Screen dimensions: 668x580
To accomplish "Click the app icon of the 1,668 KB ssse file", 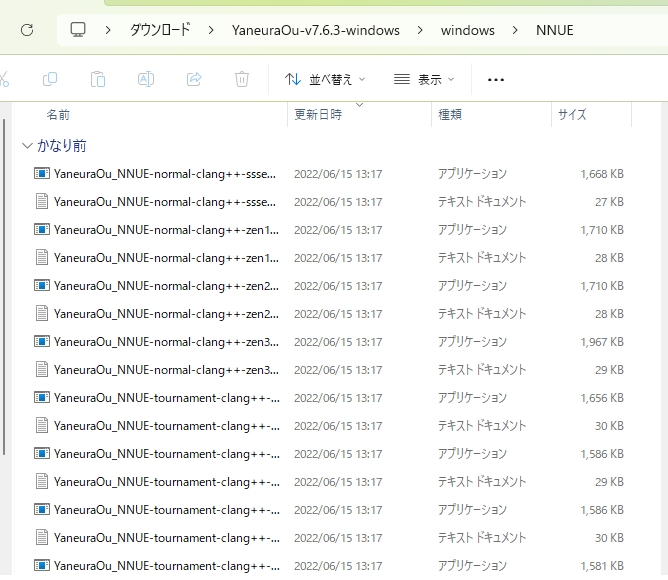I will (42, 173).
